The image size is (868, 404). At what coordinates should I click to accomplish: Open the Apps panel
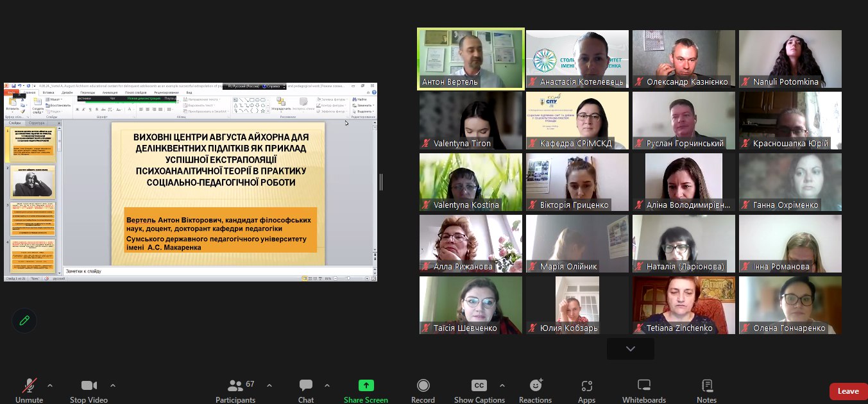(586, 385)
